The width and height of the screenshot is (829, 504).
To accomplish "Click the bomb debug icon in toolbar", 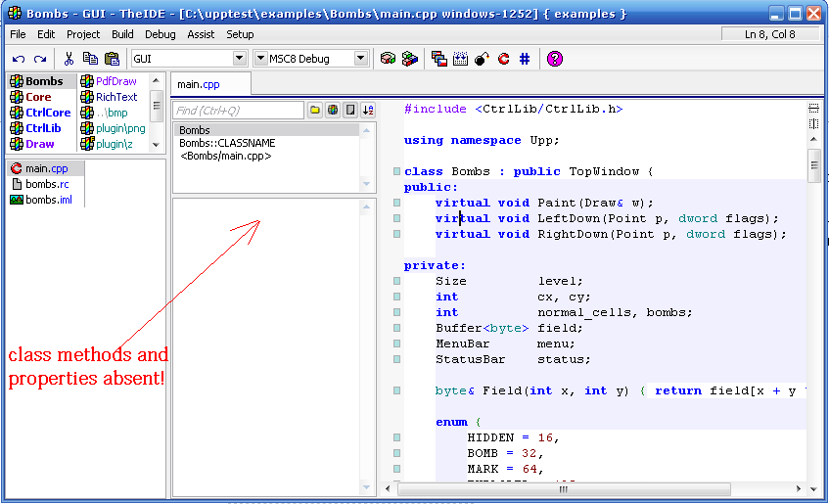I will click(x=482, y=59).
